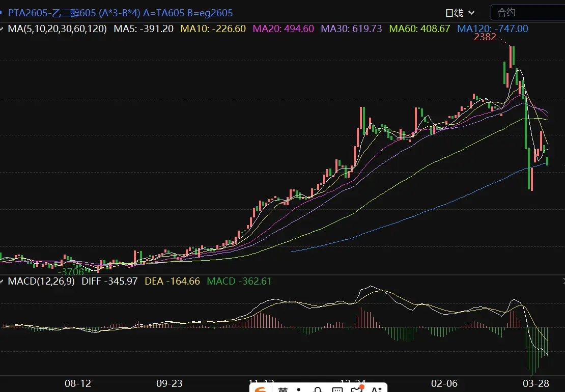Click the Sogou voice input microphone icon
The image size is (565, 392).
tap(317, 390)
